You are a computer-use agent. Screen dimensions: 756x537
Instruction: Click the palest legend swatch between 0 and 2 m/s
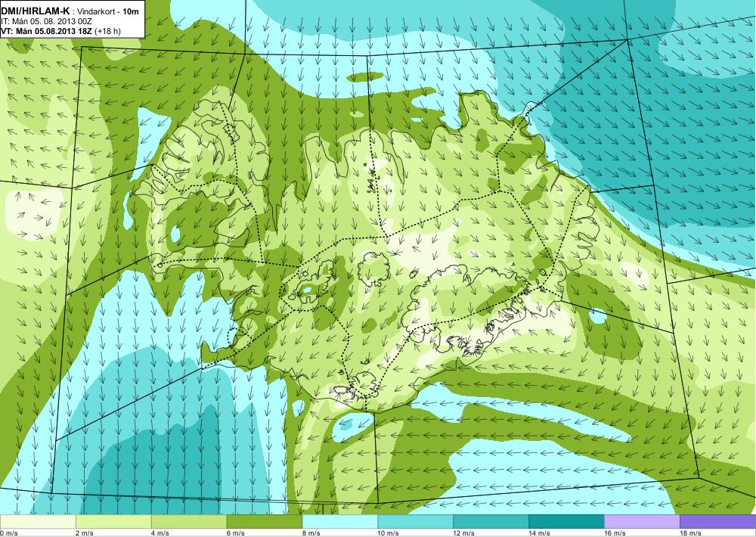[x=38, y=522]
